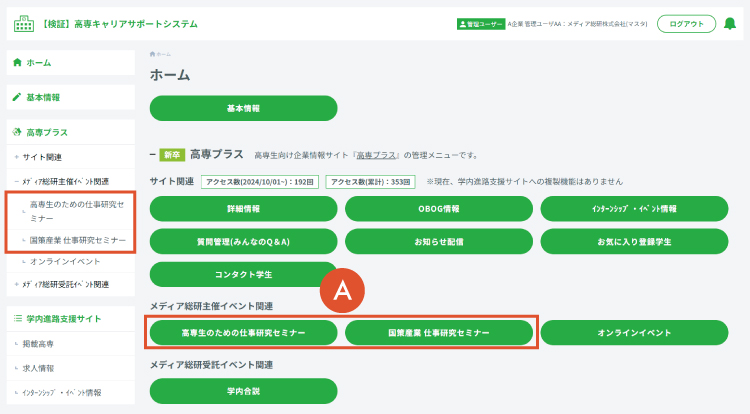Click the home icon in the sidebar

[x=17, y=62]
